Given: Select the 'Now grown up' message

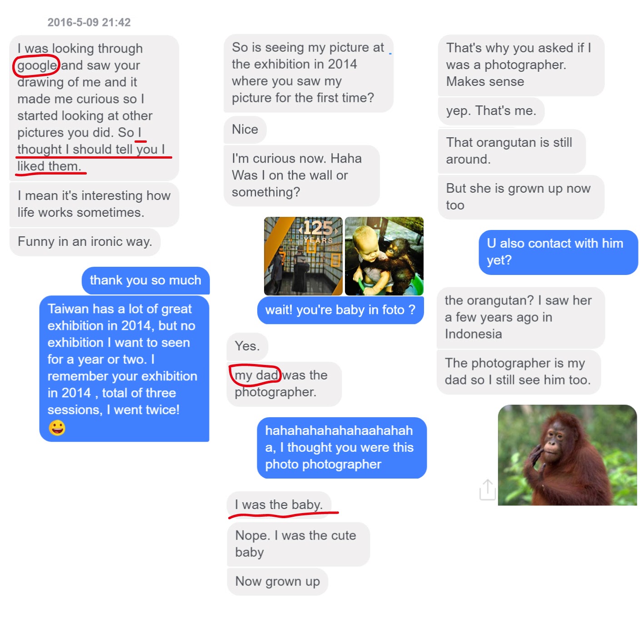Looking at the screenshot, I should 277,581.
